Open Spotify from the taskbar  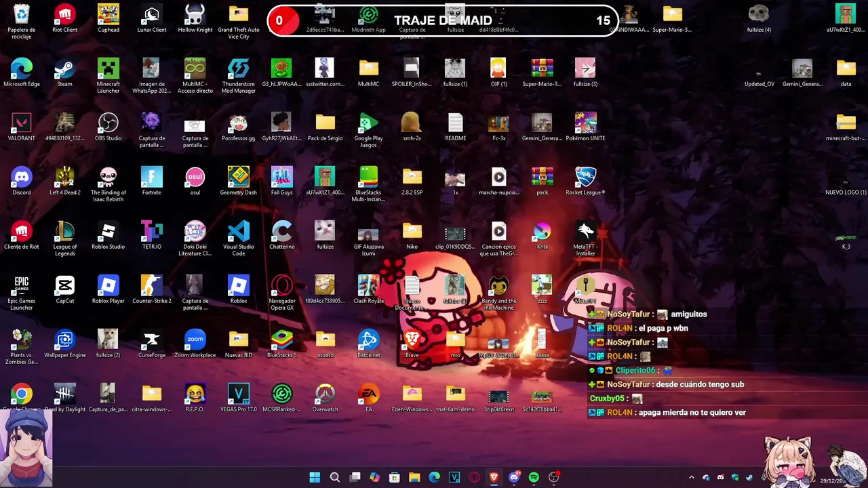pyautogui.click(x=534, y=477)
